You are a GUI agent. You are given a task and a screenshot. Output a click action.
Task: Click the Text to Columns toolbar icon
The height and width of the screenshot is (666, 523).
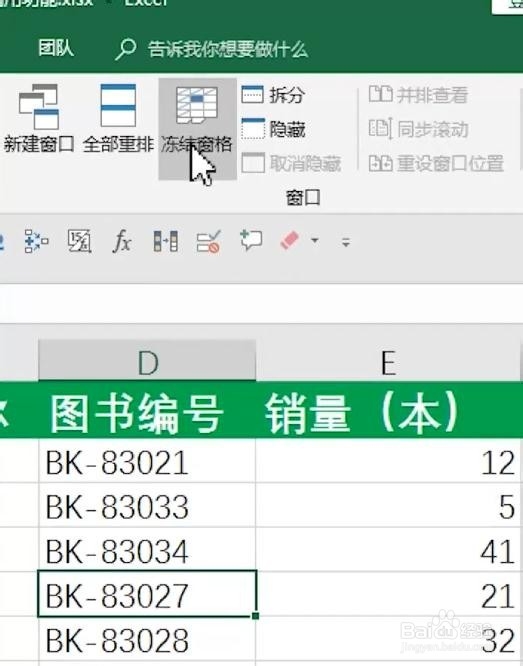click(166, 241)
